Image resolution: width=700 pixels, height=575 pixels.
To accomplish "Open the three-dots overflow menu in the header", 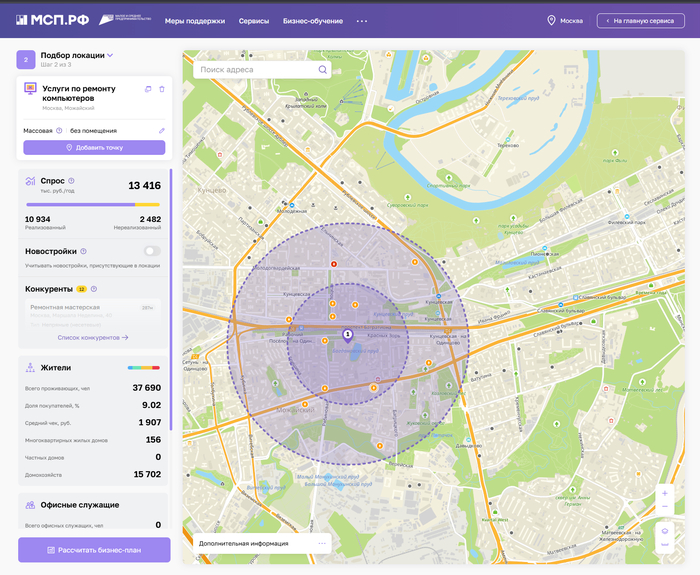I will tap(362, 21).
